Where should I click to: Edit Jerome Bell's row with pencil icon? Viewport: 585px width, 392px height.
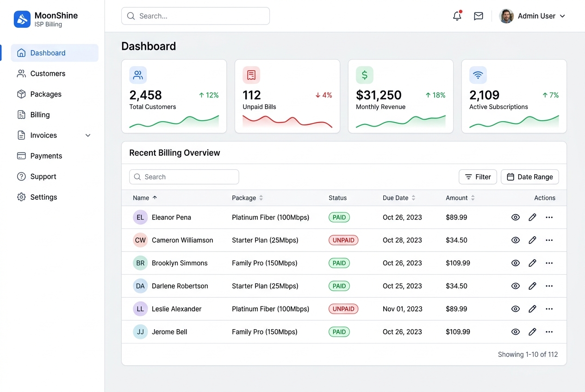(x=532, y=331)
